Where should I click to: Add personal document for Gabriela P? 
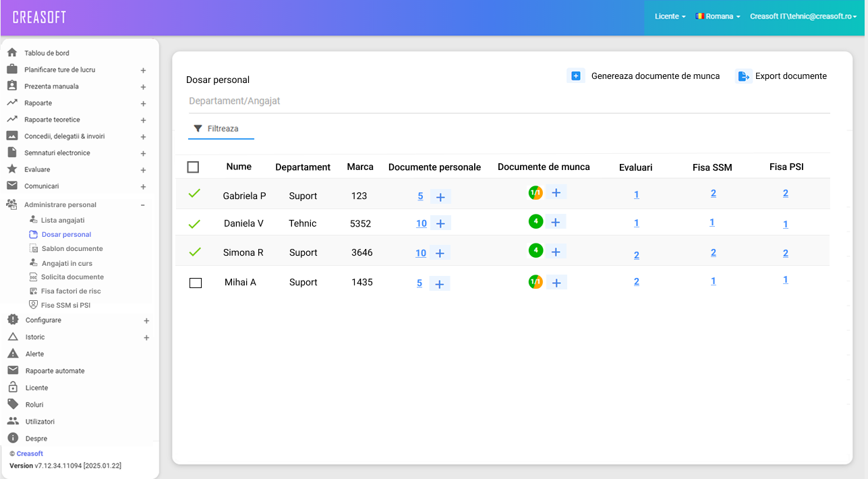[x=440, y=197]
